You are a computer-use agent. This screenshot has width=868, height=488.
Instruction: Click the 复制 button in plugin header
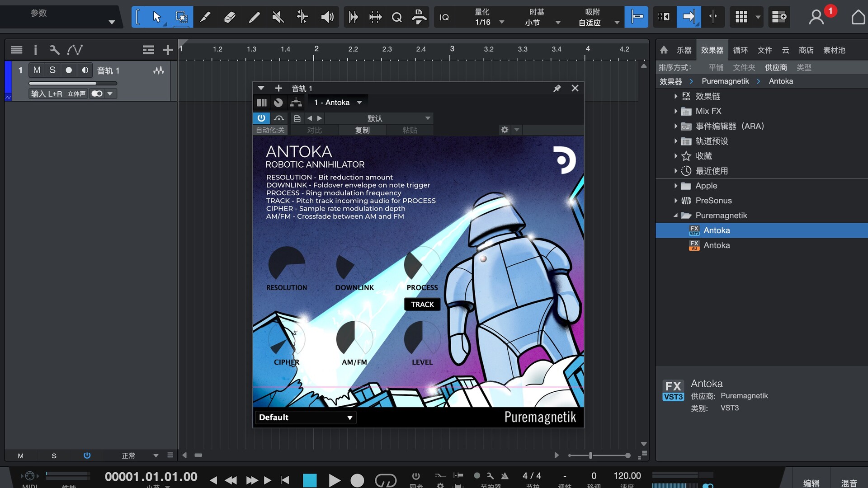click(362, 130)
